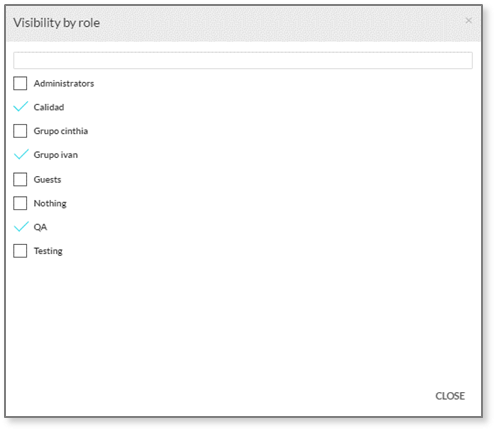
Task: Enable the Administrators checkbox
Action: point(20,83)
